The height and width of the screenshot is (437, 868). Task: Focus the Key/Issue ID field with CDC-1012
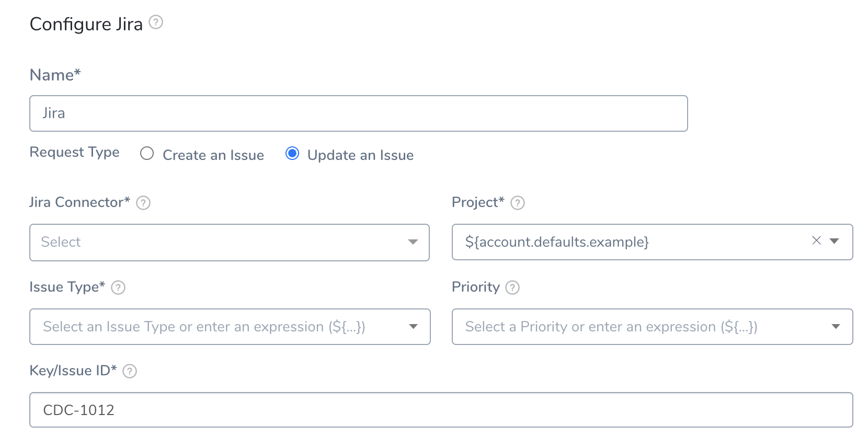(x=441, y=410)
